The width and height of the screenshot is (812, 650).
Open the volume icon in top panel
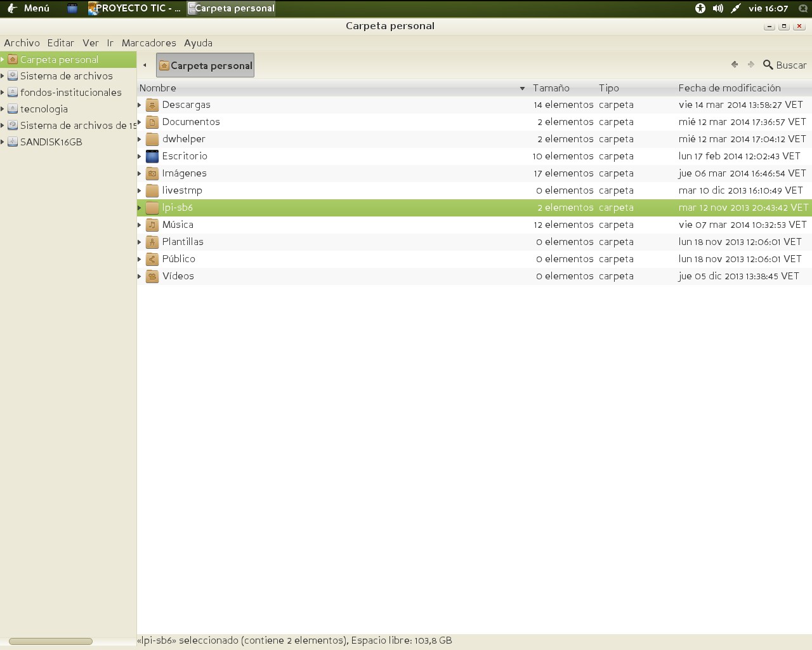(x=717, y=8)
